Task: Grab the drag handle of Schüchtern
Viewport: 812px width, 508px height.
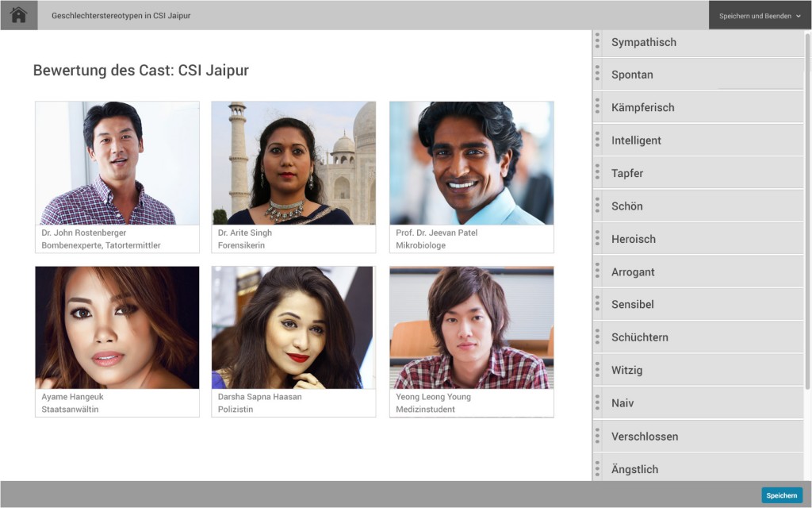Action: pyautogui.click(x=597, y=337)
